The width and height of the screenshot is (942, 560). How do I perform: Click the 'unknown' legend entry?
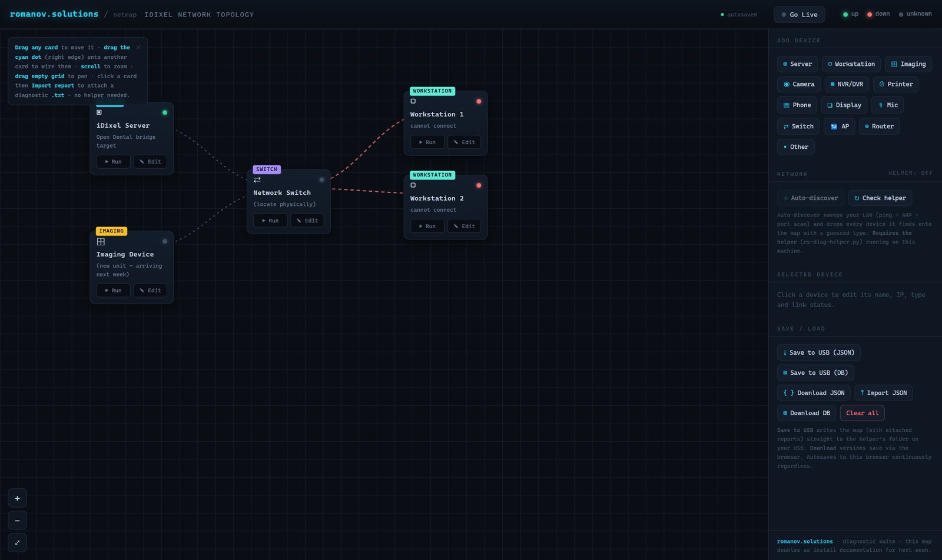[x=915, y=14]
